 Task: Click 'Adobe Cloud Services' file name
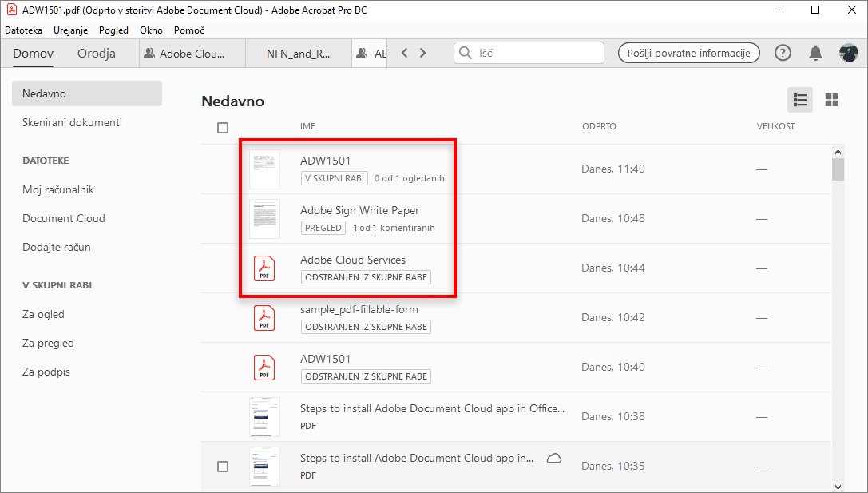pos(353,260)
